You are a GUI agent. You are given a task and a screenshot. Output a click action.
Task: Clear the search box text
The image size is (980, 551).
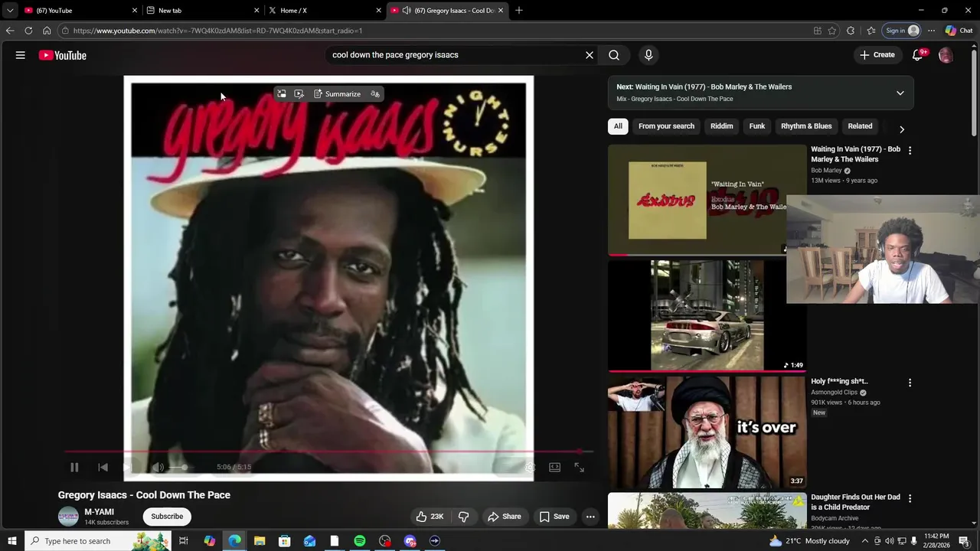tap(590, 55)
